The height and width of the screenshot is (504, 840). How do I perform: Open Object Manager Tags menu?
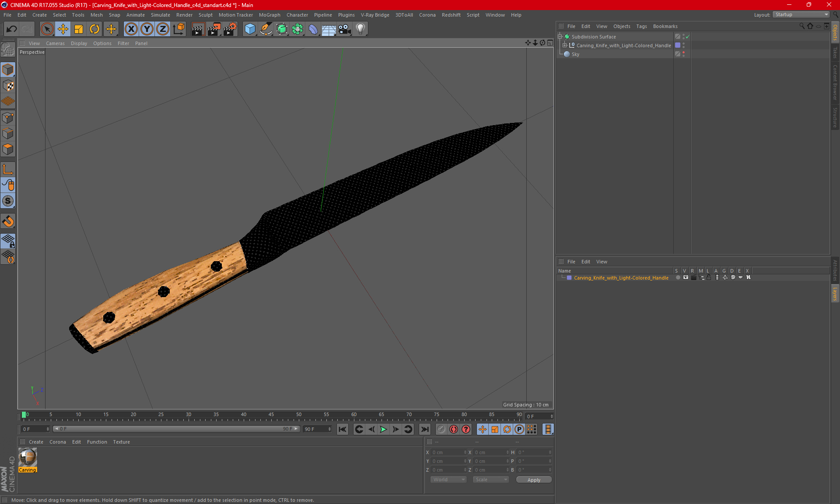point(641,26)
